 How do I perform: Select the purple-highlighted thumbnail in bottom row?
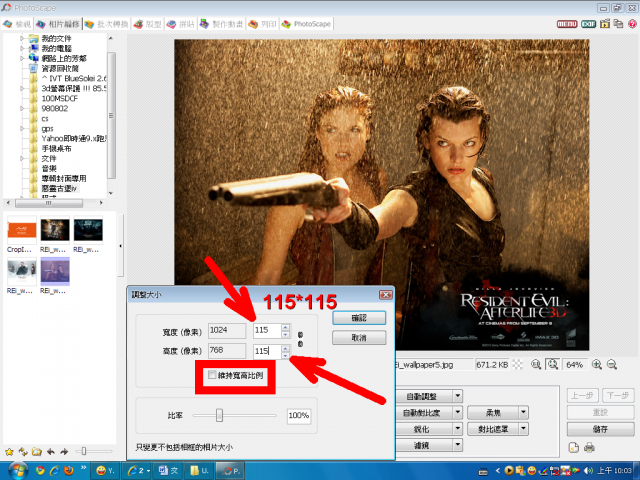[x=55, y=271]
